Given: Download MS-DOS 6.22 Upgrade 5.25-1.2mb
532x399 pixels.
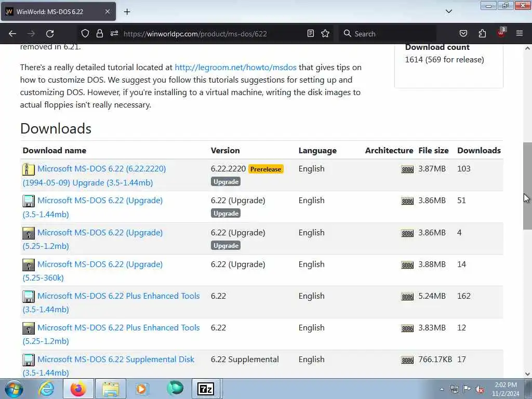Looking at the screenshot, I should (x=92, y=239).
